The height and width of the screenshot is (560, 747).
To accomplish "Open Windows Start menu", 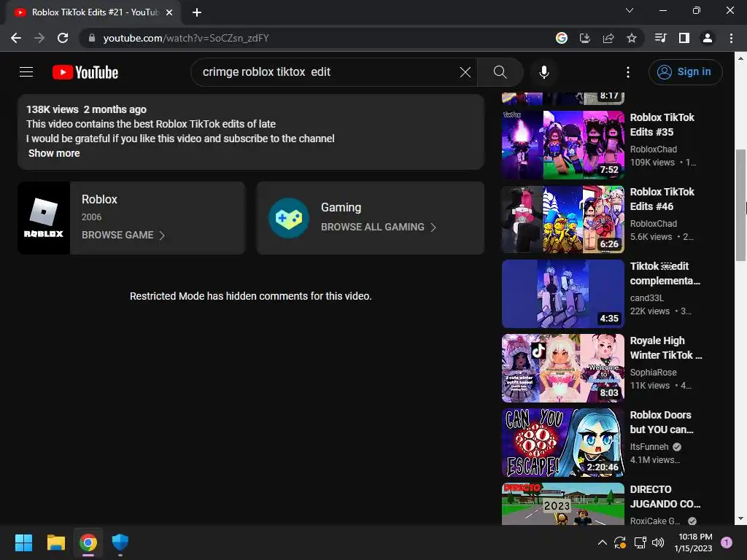I will 23,542.
